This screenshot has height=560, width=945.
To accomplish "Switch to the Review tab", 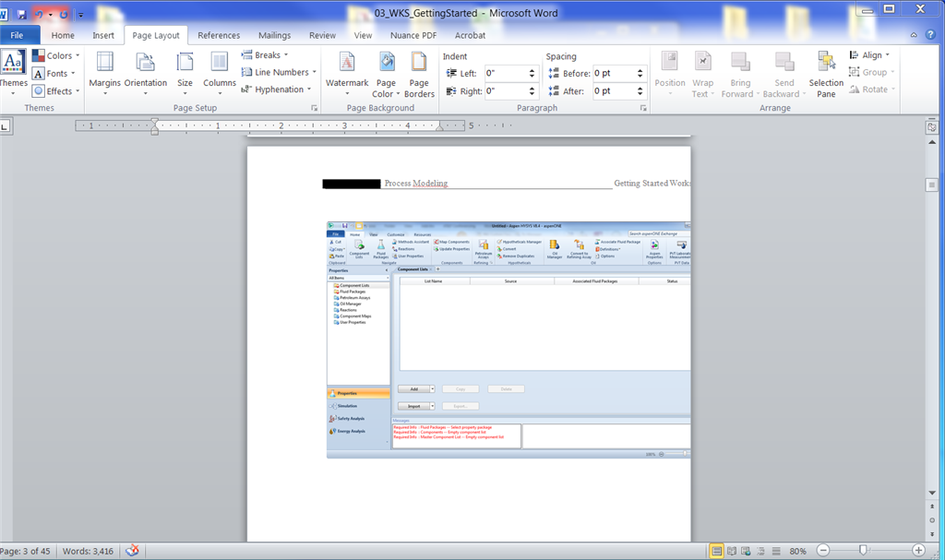I will tap(322, 35).
